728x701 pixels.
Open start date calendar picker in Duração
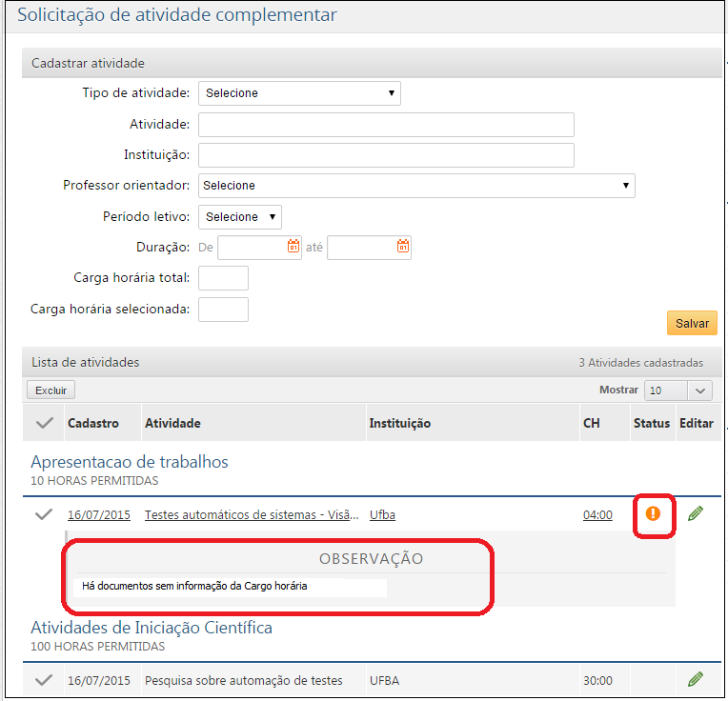293,247
